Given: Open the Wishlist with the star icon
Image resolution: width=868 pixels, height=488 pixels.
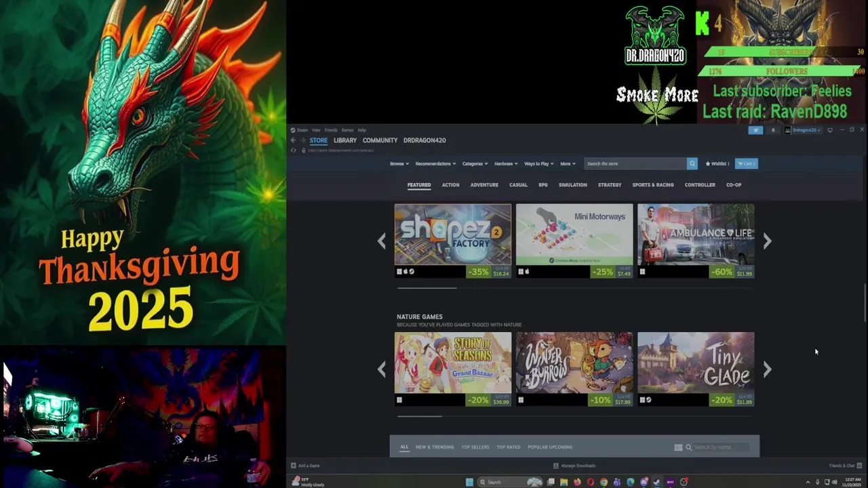Looking at the screenshot, I should (x=717, y=163).
